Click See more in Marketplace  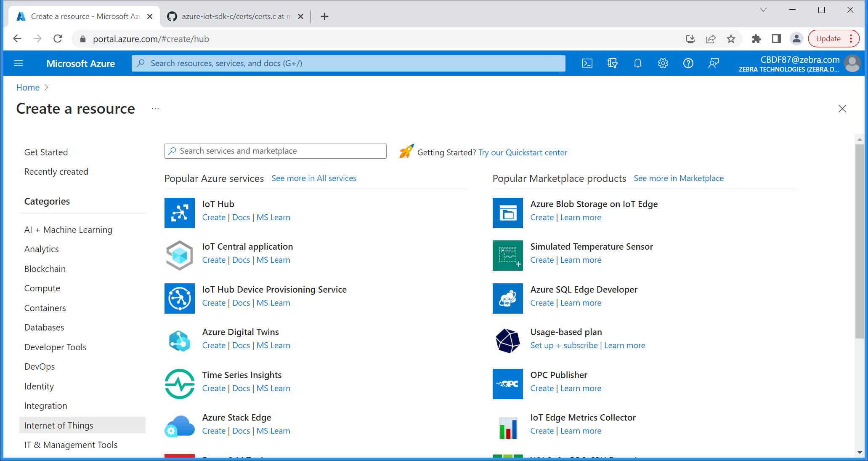[x=679, y=178]
